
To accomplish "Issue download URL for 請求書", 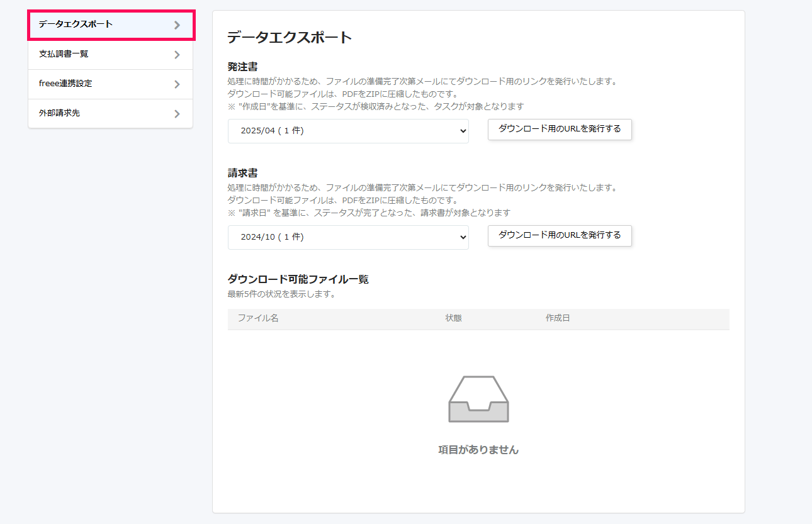I will click(x=560, y=236).
